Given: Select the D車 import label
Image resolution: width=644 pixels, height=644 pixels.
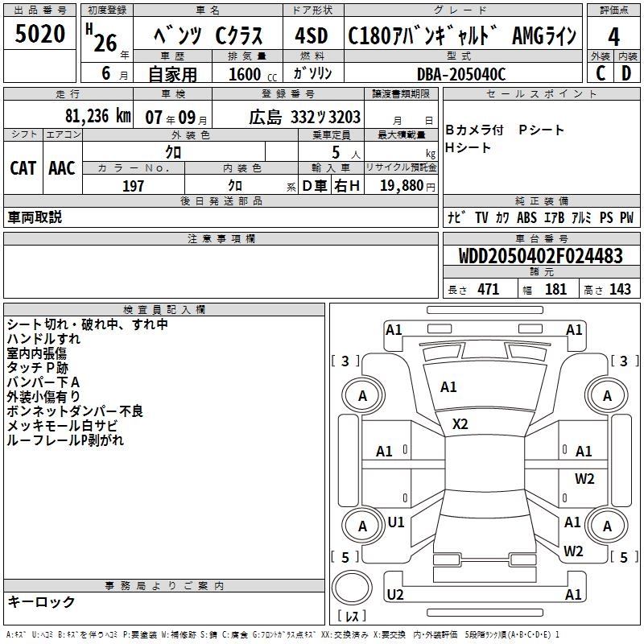Looking at the screenshot, I should coord(315,186).
